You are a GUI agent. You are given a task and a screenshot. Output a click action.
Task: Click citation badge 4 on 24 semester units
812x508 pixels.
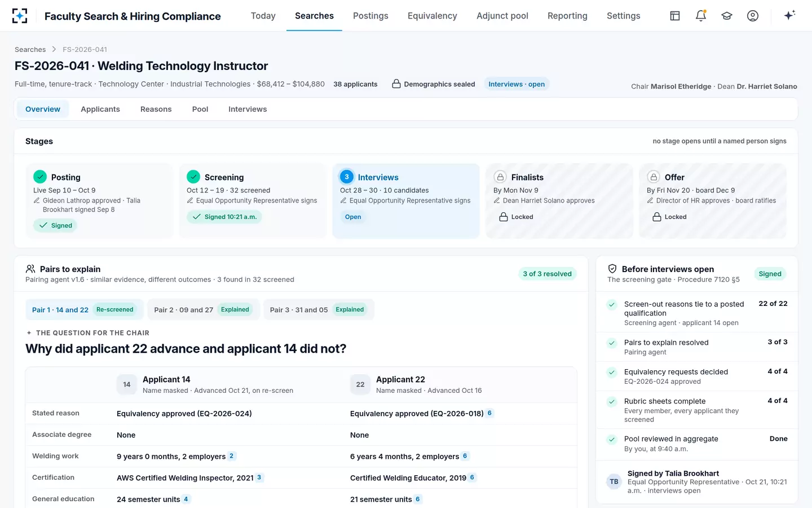pos(186,499)
